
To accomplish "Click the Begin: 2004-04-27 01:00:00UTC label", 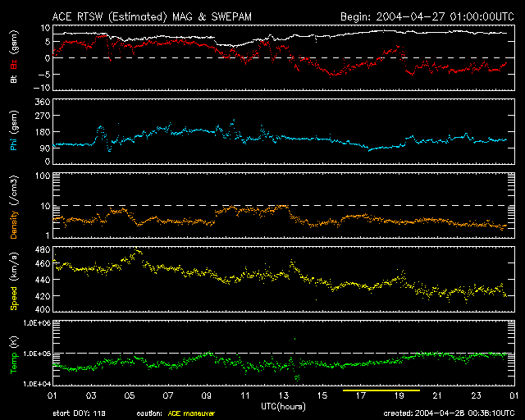I will [x=427, y=16].
